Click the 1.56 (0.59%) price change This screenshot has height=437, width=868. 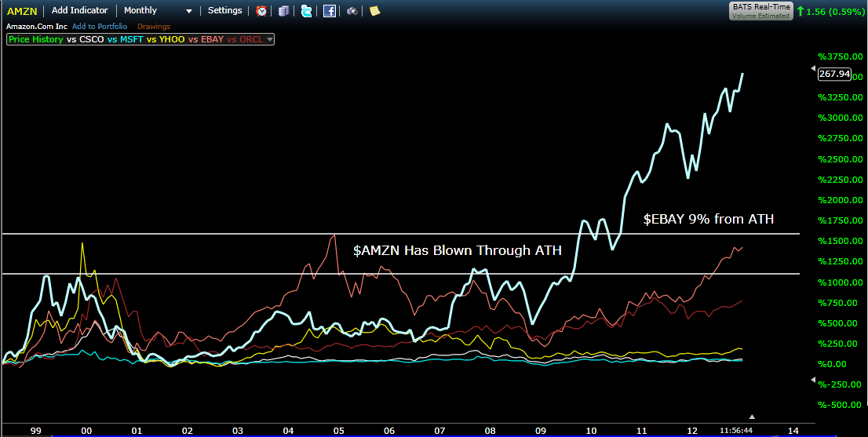pos(835,10)
